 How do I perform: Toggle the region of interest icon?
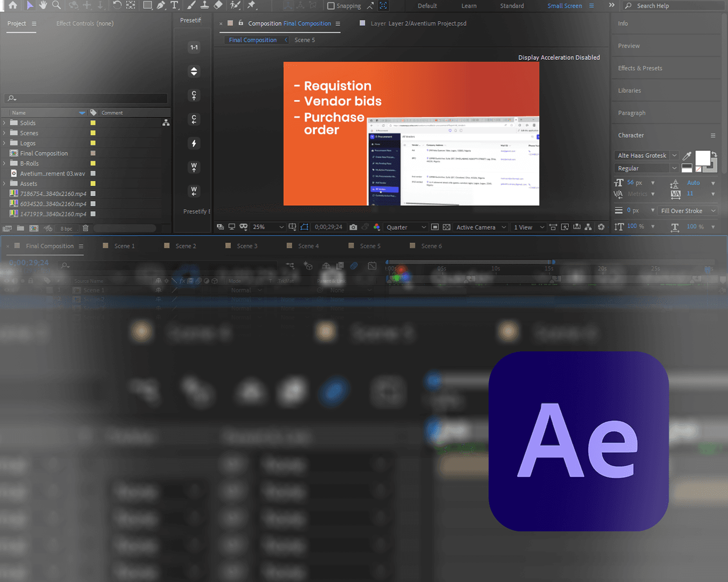click(x=435, y=227)
